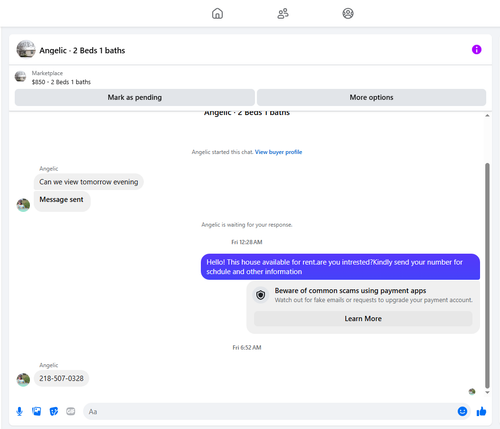Click the listing thumbnail in chat header
This screenshot has height=429, width=500.
tap(26, 49)
